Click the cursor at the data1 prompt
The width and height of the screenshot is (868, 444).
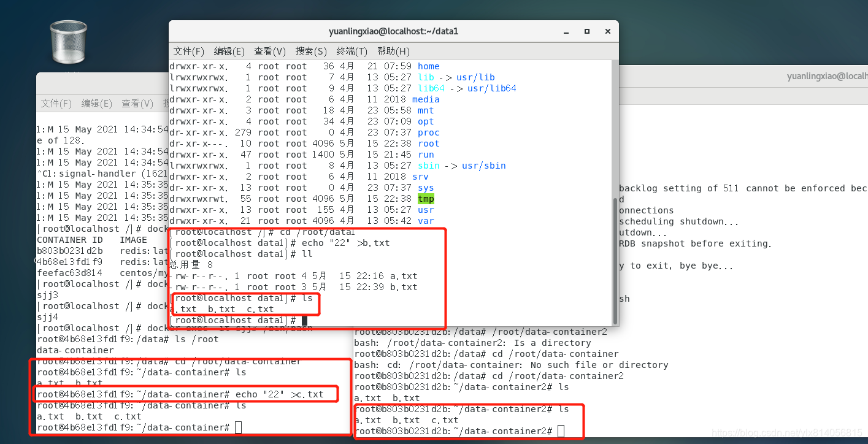click(304, 320)
